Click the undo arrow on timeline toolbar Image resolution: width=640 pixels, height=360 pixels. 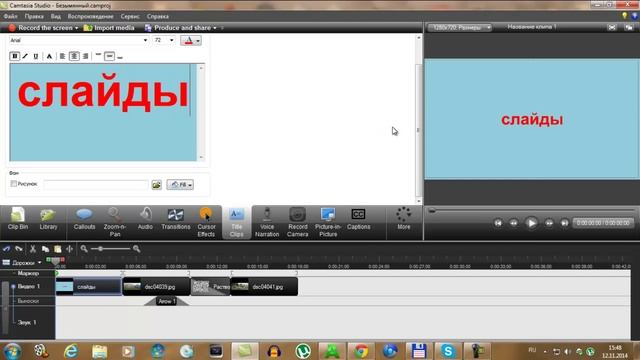click(x=7, y=249)
